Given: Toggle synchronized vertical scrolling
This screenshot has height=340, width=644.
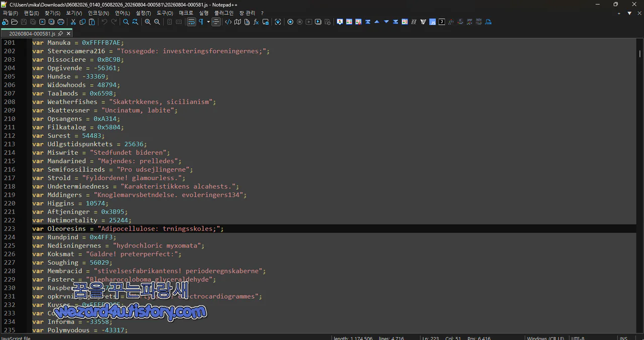Looking at the screenshot, I should [170, 22].
